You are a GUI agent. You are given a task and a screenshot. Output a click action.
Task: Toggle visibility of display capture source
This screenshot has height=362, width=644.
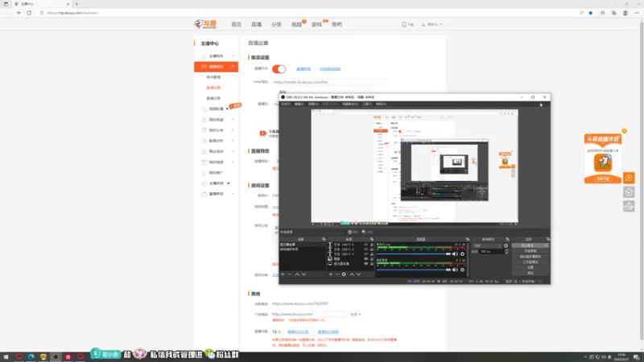pyautogui.click(x=366, y=264)
